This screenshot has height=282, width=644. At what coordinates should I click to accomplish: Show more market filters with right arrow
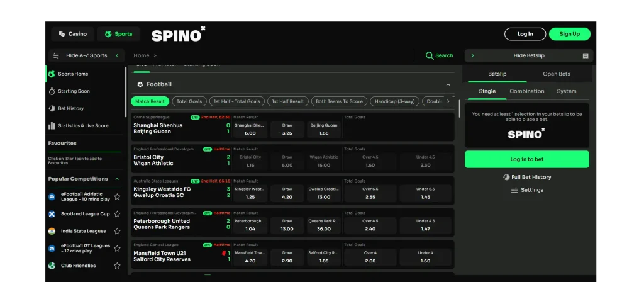pyautogui.click(x=448, y=101)
